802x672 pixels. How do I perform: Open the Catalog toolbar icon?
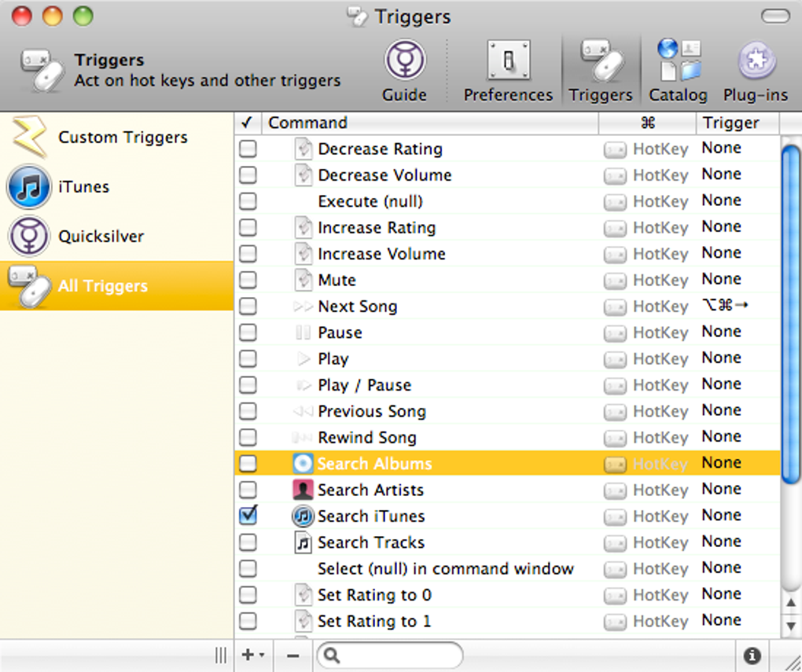pos(679,61)
